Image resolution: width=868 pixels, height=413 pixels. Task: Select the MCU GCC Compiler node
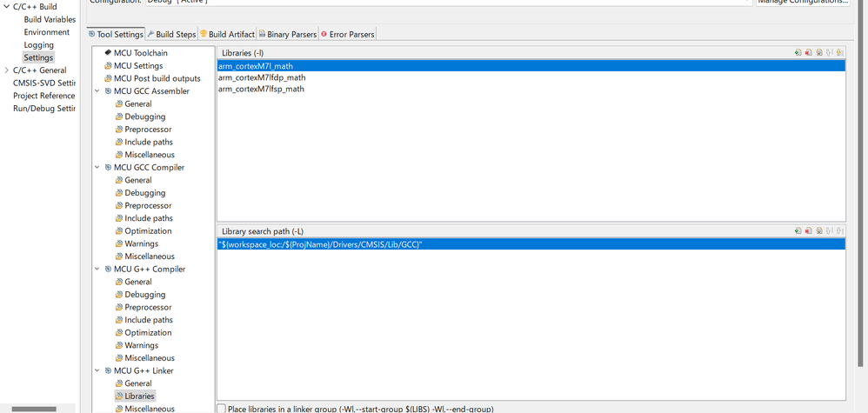pyautogui.click(x=144, y=168)
